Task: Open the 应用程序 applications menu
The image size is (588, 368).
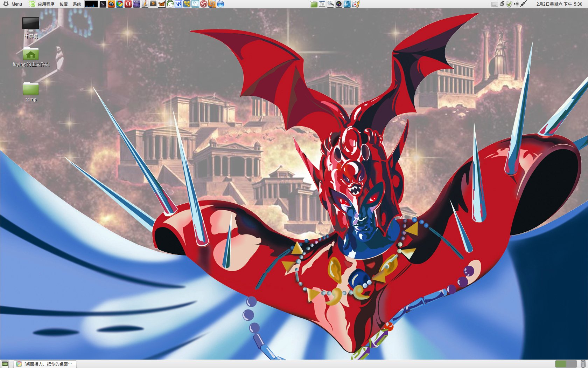Action: (46, 4)
